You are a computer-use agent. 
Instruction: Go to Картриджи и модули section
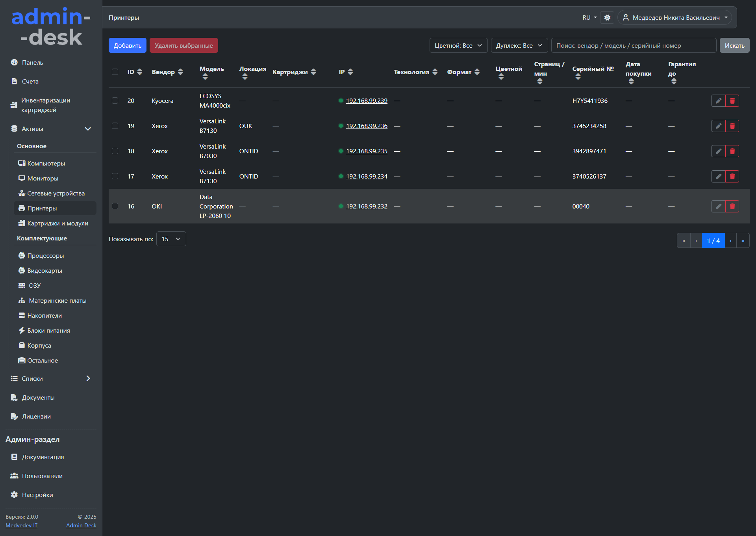(x=57, y=223)
